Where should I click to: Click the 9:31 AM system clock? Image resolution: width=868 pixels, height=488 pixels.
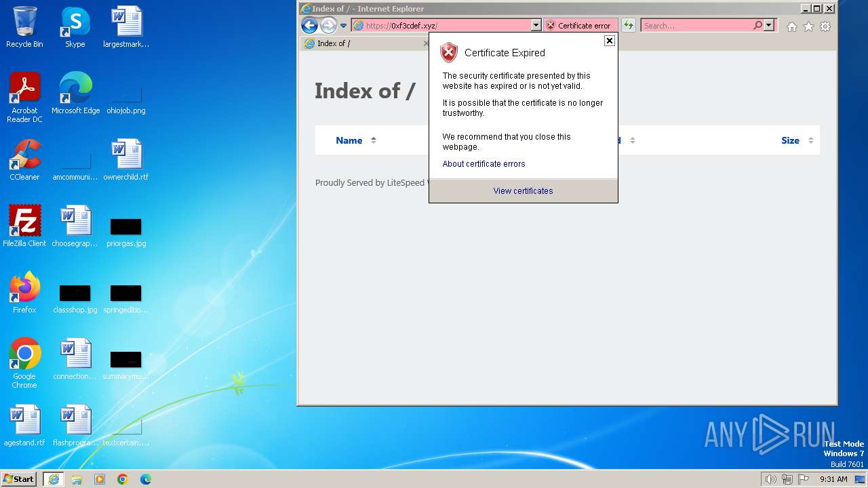(833, 479)
